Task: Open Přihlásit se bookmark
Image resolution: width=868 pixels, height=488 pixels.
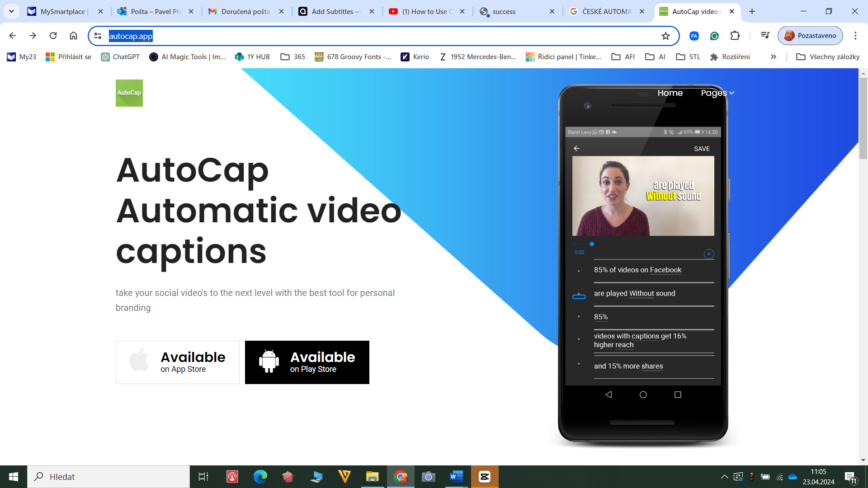Action: click(68, 56)
